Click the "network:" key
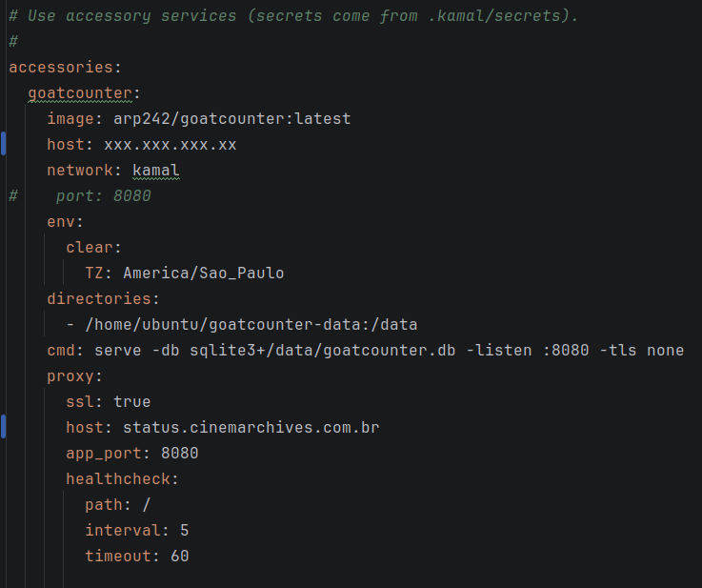The image size is (702, 588). 84,171
